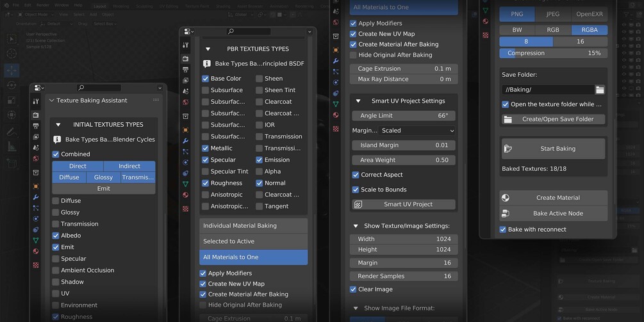Uncheck the Clear Image checkbox
The image size is (644, 322).
click(x=353, y=289)
